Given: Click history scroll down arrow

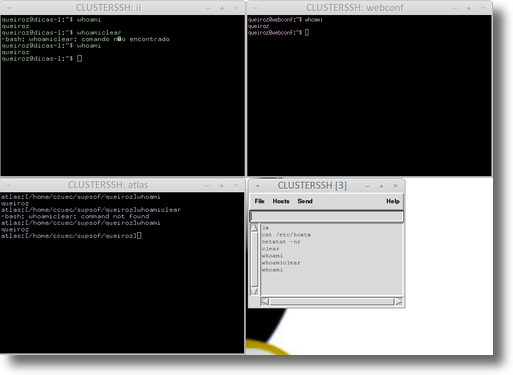Looking at the screenshot, I should 255,291.
